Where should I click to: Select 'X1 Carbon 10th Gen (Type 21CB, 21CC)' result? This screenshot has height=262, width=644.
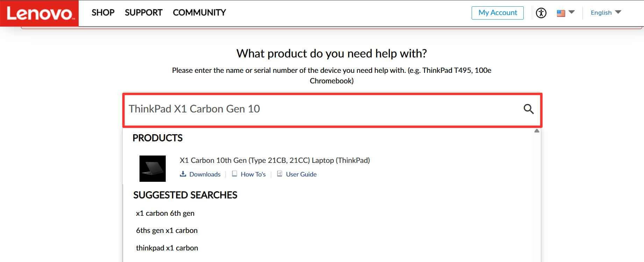click(x=274, y=160)
